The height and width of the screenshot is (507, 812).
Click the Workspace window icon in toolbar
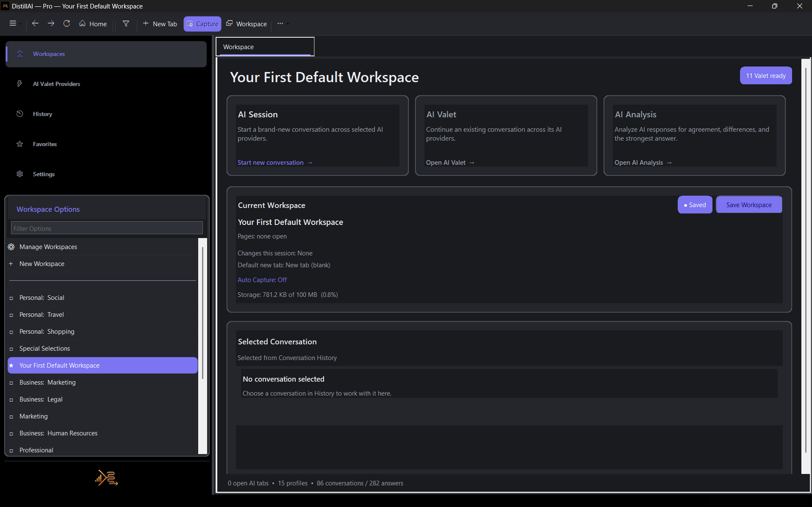pos(229,24)
